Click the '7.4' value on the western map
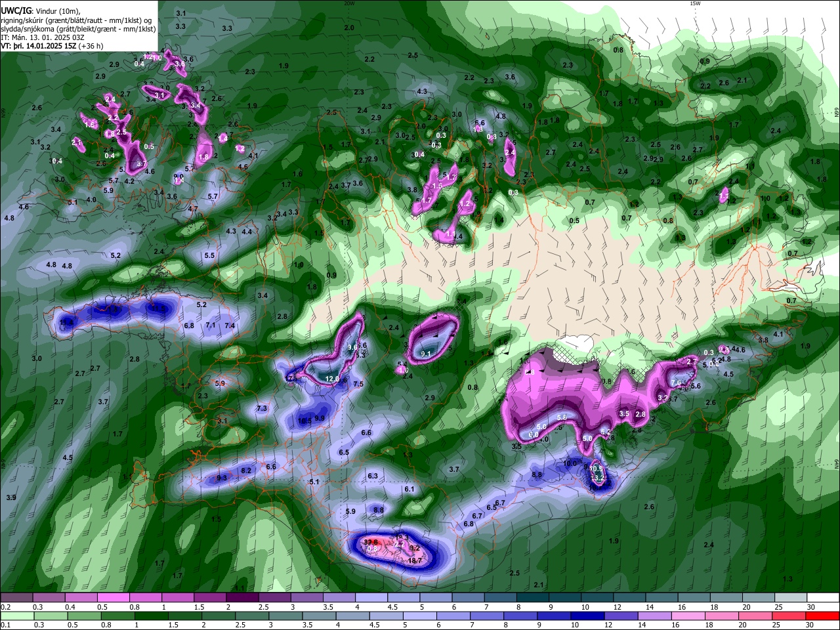The width and height of the screenshot is (840, 630). (230, 325)
